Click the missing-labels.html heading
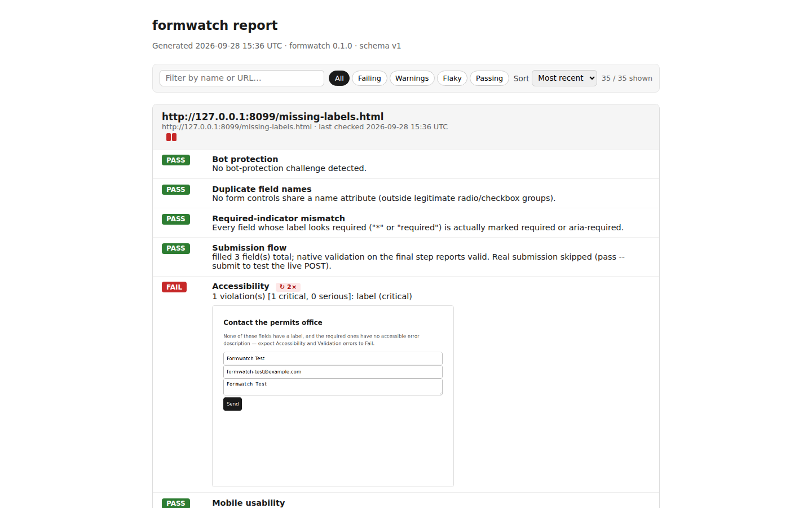Viewport: 812px width, 508px height. click(272, 116)
